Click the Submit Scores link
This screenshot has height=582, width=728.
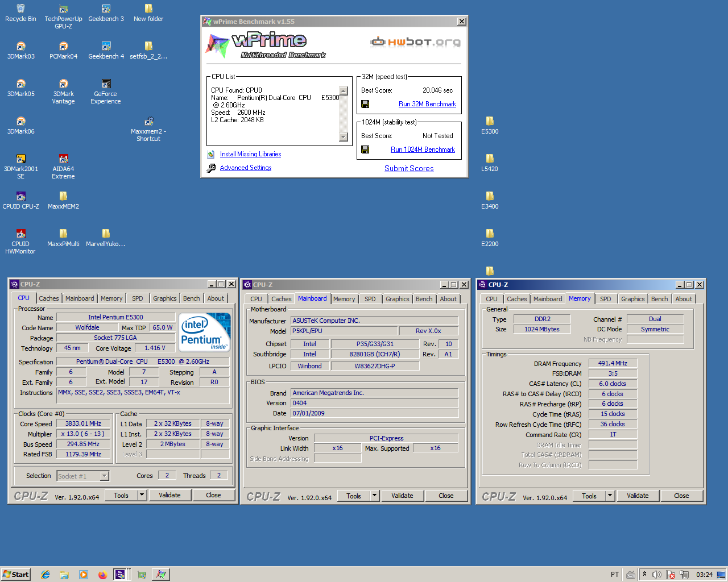(x=409, y=168)
